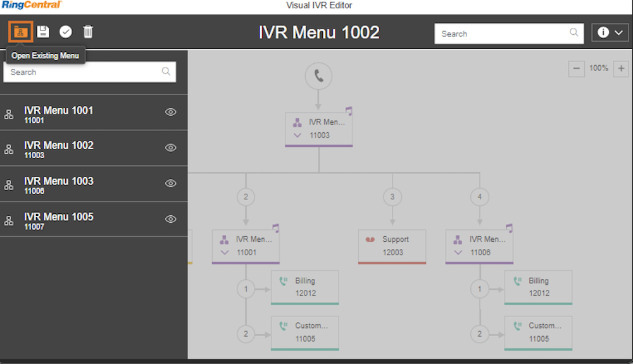This screenshot has height=364, width=633.
Task: Click the key 4 circle above node 11006
Action: pyautogui.click(x=480, y=197)
